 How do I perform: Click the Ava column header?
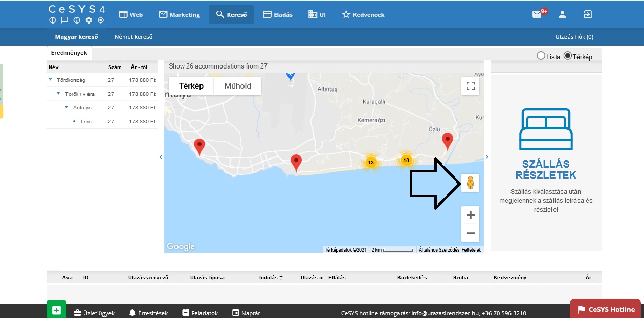pos(68,278)
